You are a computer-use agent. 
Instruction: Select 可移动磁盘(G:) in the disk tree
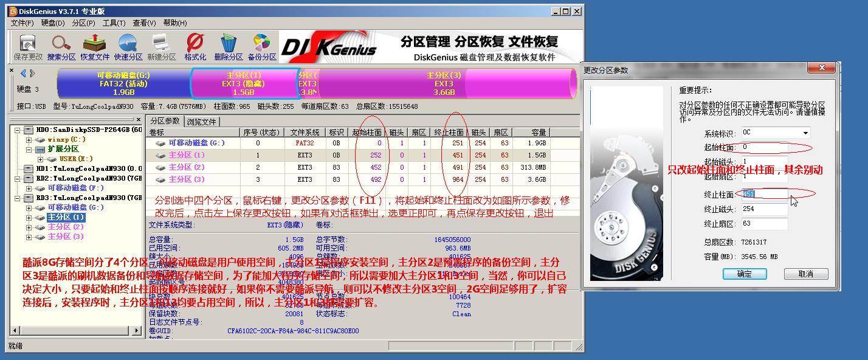coord(76,207)
